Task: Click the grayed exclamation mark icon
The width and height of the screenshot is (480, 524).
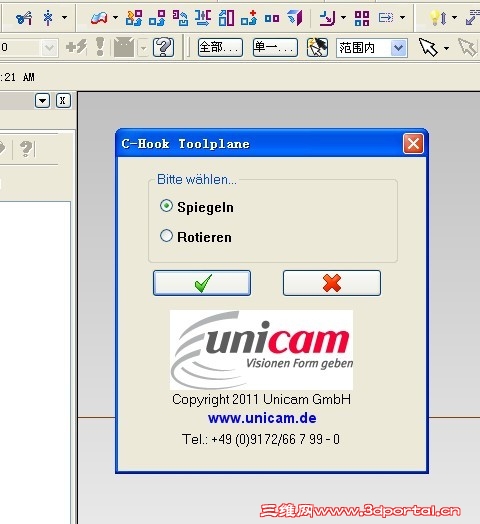Action: coord(100,46)
